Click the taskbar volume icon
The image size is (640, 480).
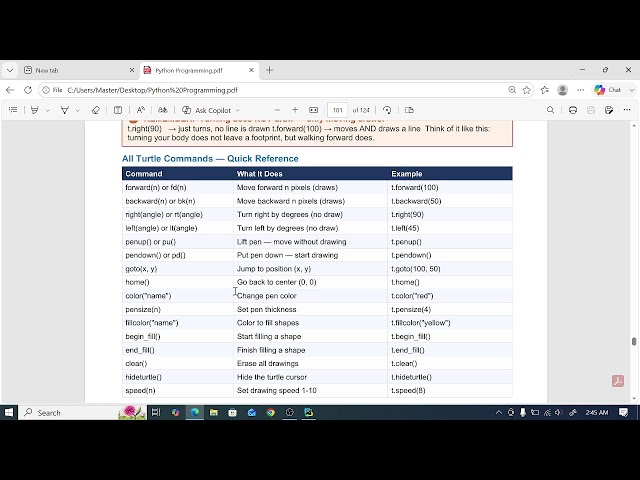(559, 413)
